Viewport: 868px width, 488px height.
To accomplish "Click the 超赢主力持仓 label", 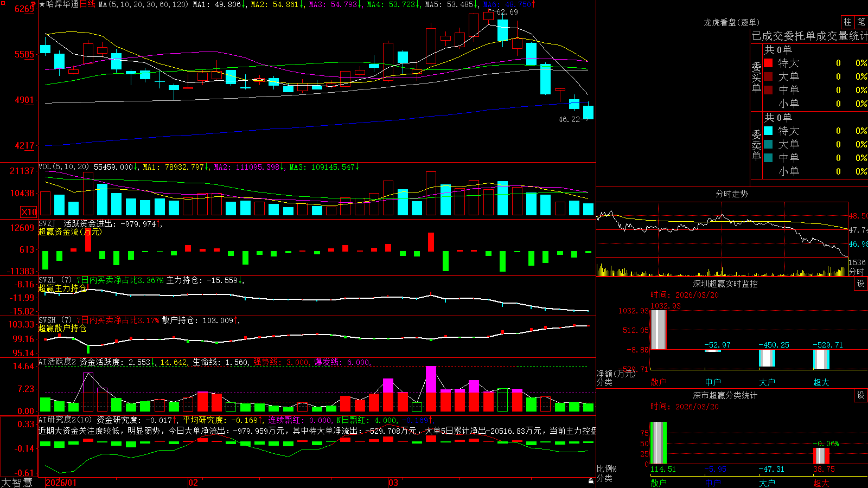I will [x=62, y=288].
